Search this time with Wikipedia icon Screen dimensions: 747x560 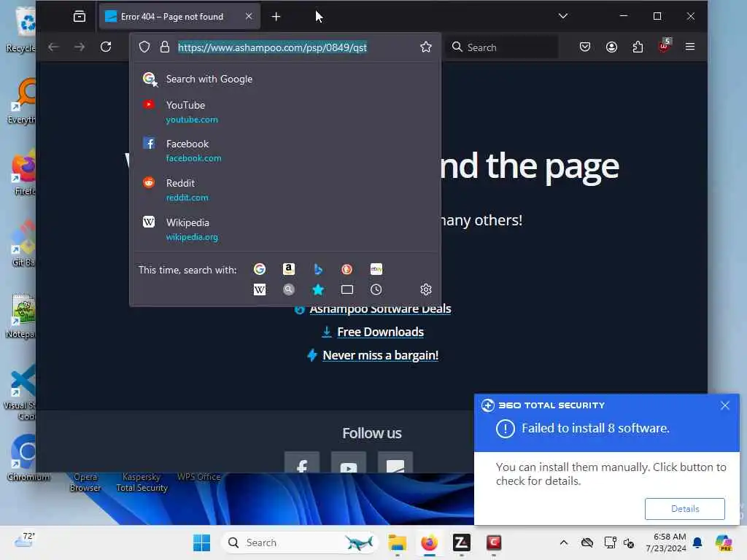point(260,289)
